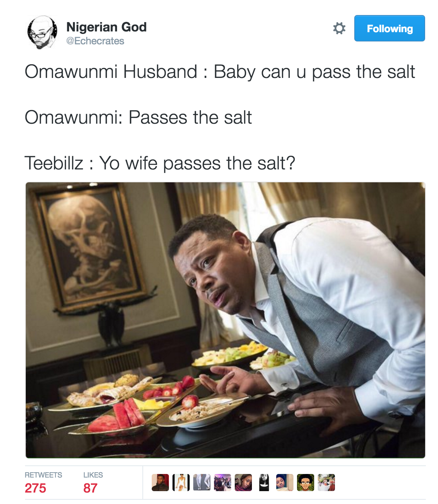
Task: Click the RETWEETS label
Action: click(x=43, y=475)
